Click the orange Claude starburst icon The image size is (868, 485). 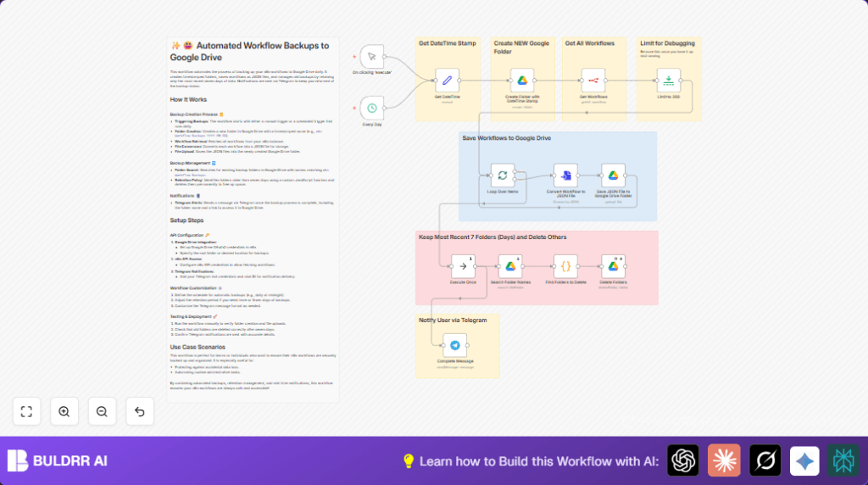724,460
